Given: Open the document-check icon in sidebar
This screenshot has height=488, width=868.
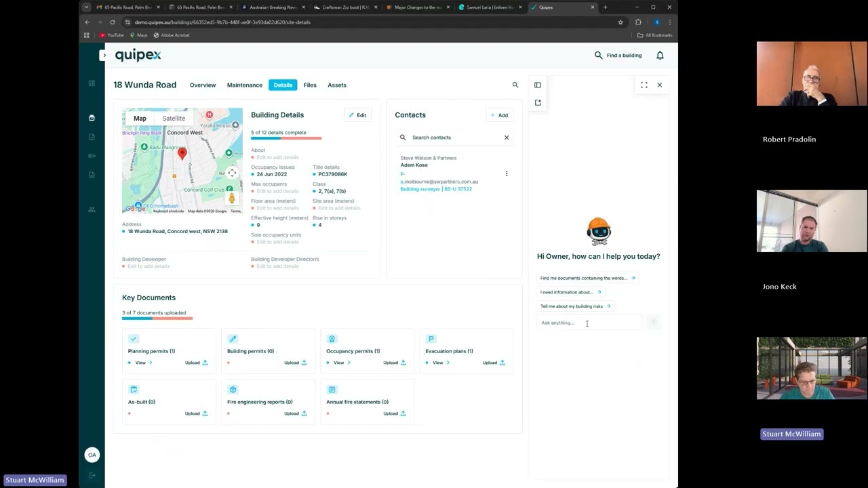Looking at the screenshot, I should [x=92, y=137].
